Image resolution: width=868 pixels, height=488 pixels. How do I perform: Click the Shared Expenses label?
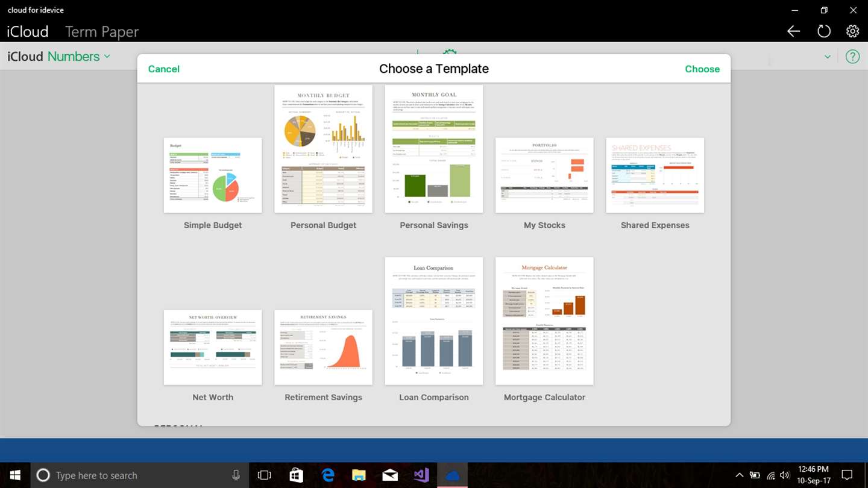pos(655,225)
